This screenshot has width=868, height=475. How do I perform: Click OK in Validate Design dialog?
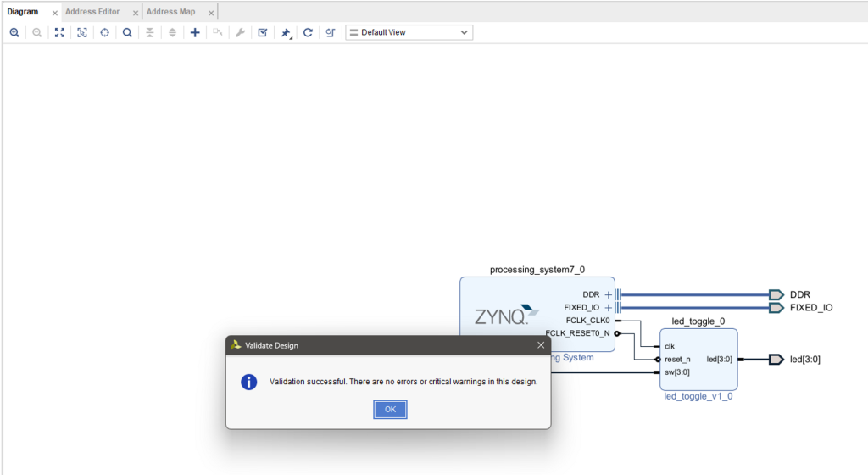tap(390, 410)
